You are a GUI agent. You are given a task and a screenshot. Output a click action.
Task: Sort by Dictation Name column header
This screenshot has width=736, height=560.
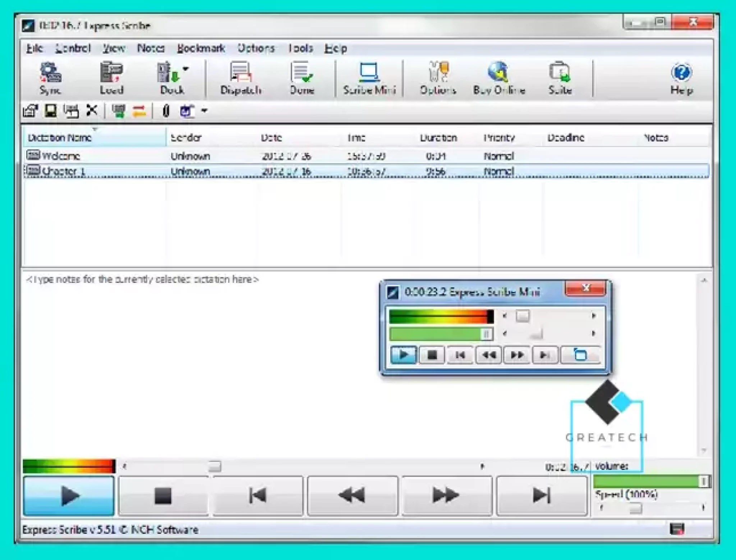[95, 138]
